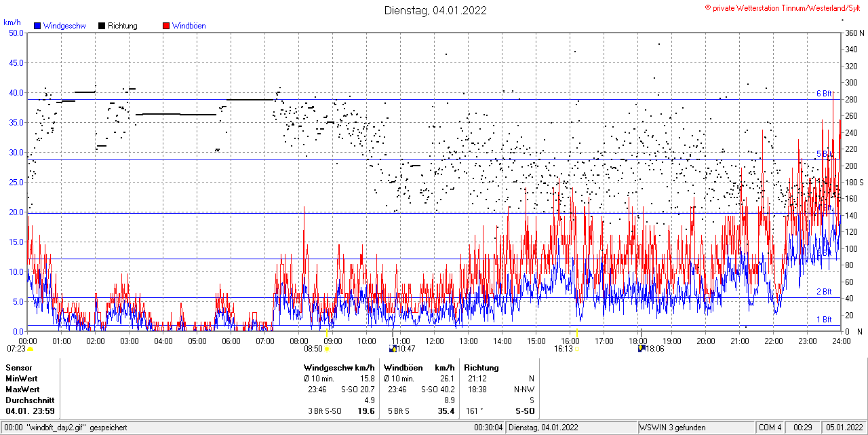Click the 00:30:04 status bar field

coord(490,428)
